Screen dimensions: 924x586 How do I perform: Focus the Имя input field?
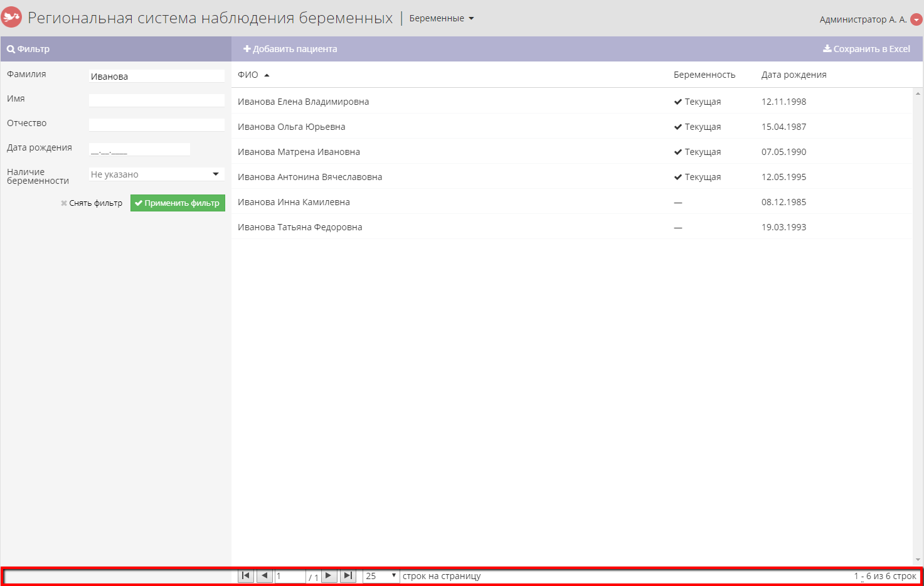(x=157, y=100)
